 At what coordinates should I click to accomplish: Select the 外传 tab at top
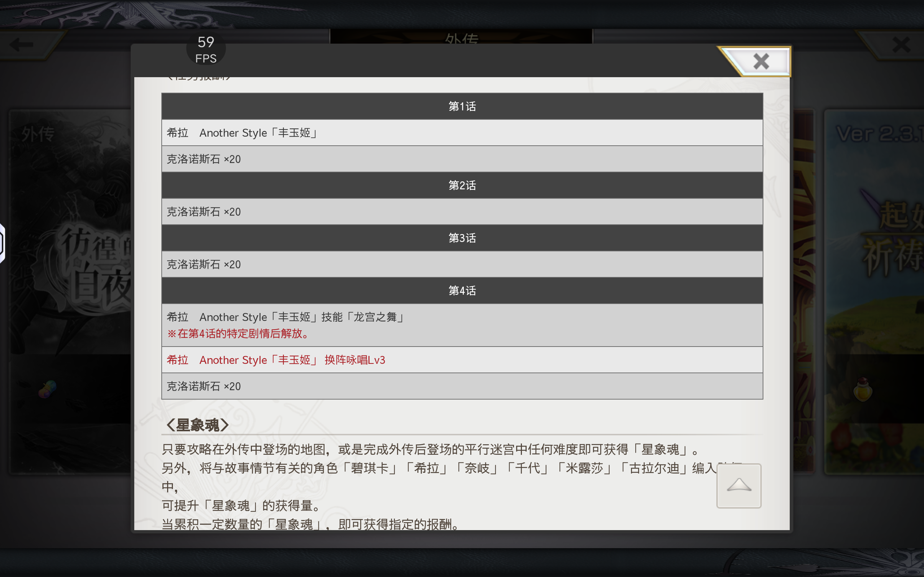tap(461, 38)
